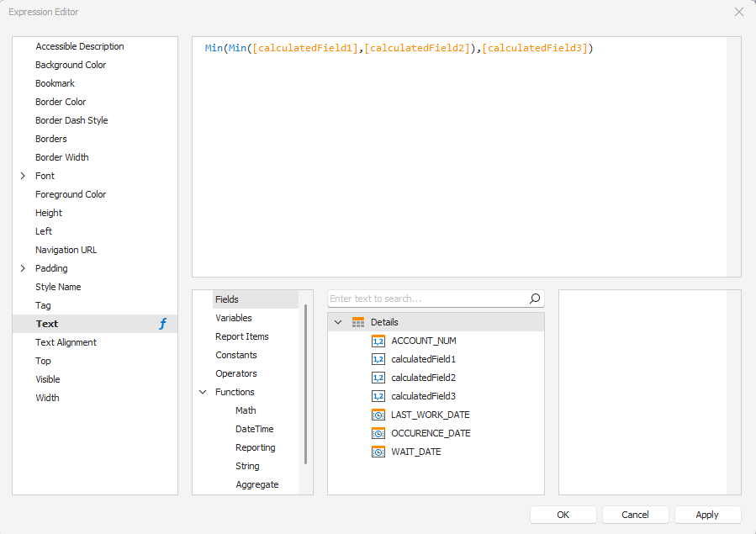Image resolution: width=756 pixels, height=534 pixels.
Task: Select the Style Name property
Action: (x=58, y=288)
